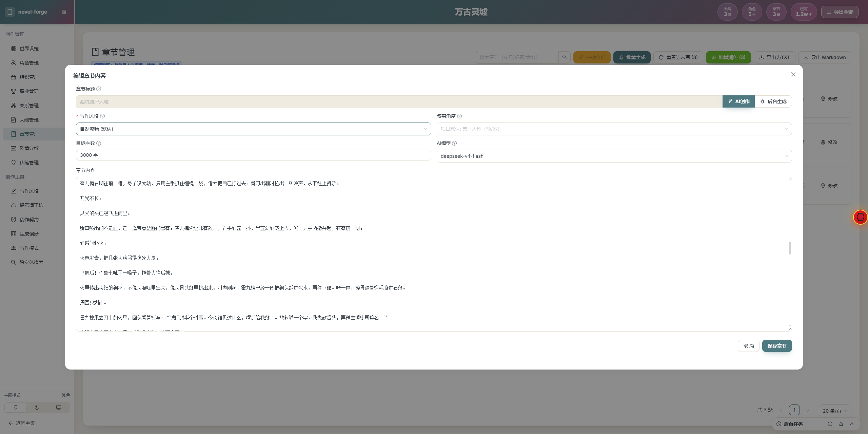Close the 编辑章节内容 dialog
This screenshot has width=868, height=434.
click(x=793, y=74)
